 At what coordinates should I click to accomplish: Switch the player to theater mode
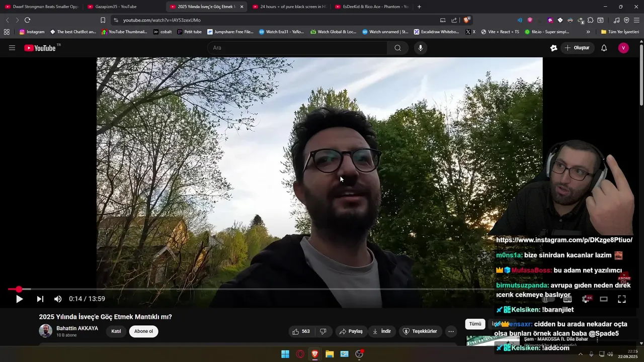point(604,299)
